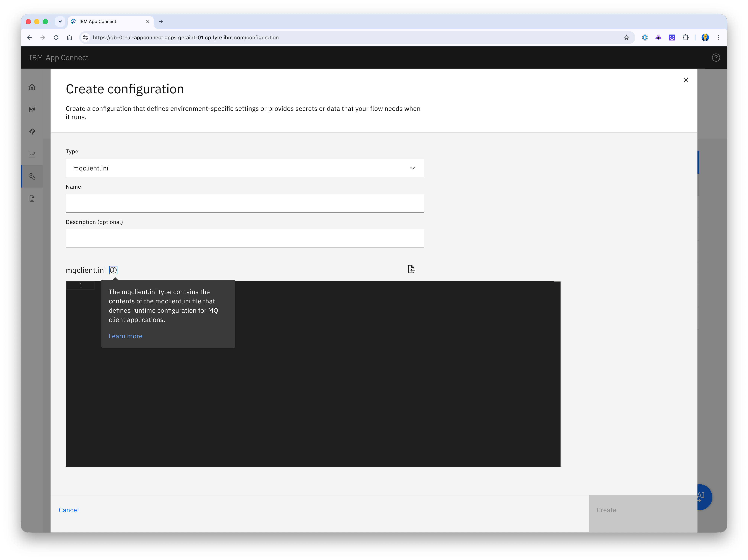
Task: Click the AI assistant floating button
Action: (x=705, y=497)
